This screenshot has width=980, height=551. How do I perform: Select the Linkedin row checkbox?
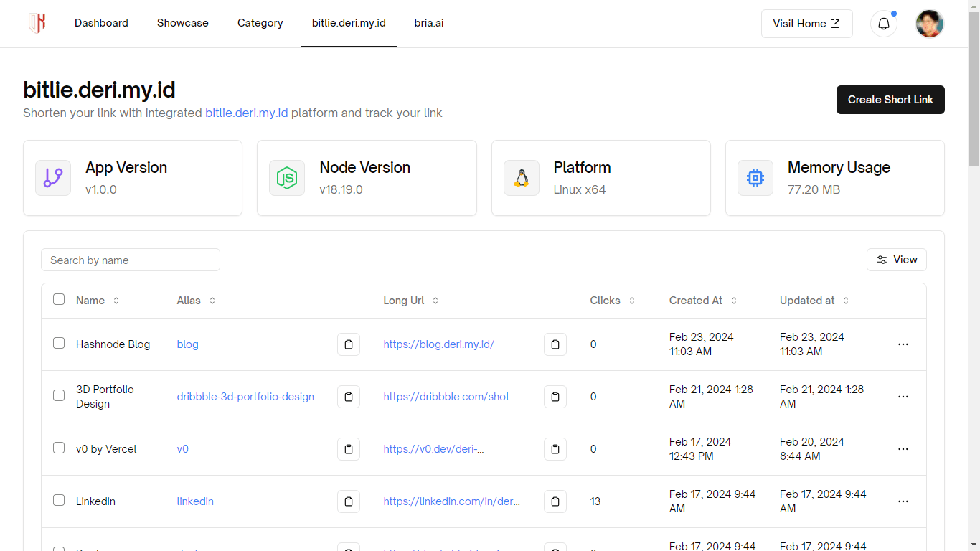point(59,500)
